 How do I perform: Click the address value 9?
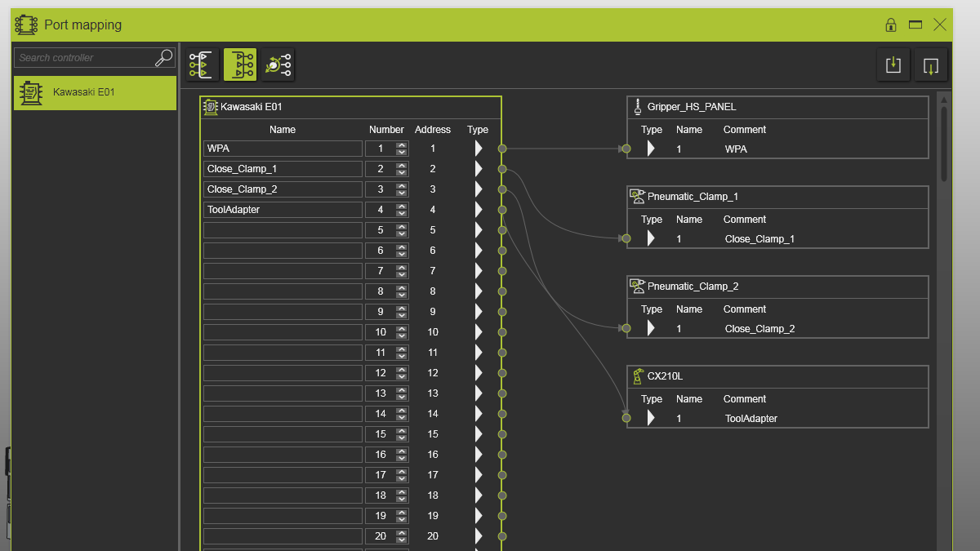pyautogui.click(x=433, y=312)
